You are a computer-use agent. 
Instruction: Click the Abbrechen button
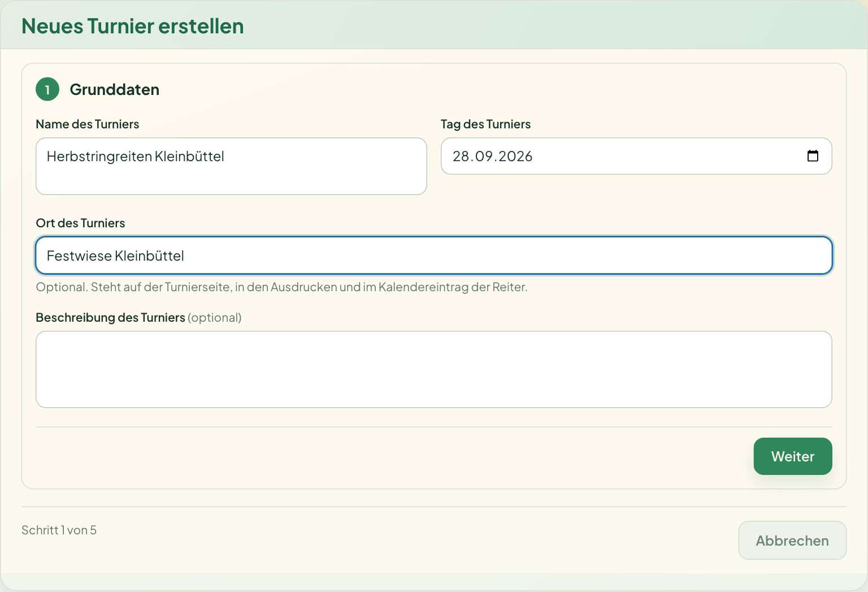point(792,541)
